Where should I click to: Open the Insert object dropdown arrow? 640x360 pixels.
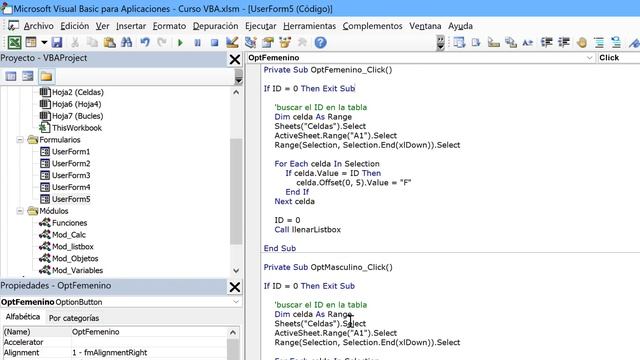pyautogui.click(x=44, y=42)
